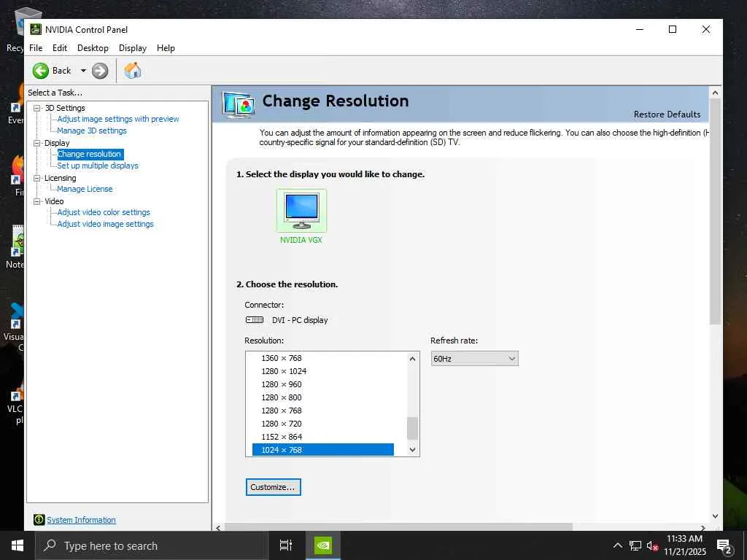
Task: Click resolution list scroll up arrow
Action: 413,359
